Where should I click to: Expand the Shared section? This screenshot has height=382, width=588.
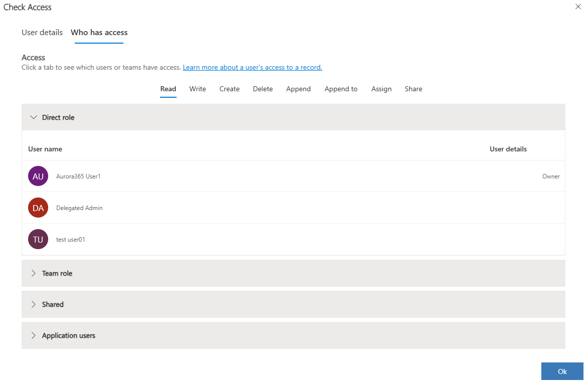(x=34, y=304)
